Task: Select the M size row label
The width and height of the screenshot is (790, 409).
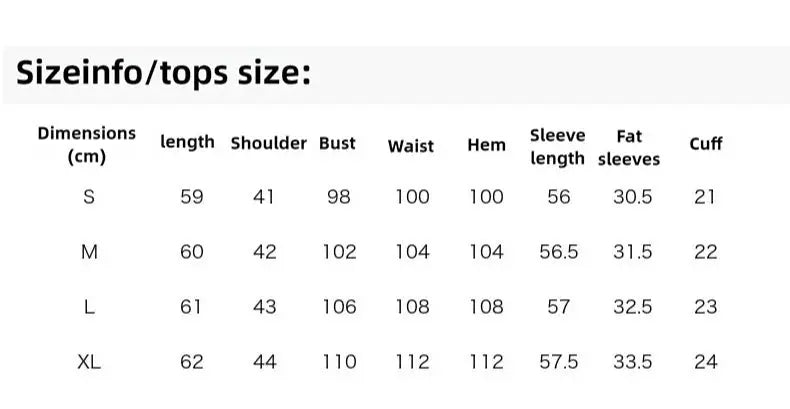Action: click(x=89, y=251)
